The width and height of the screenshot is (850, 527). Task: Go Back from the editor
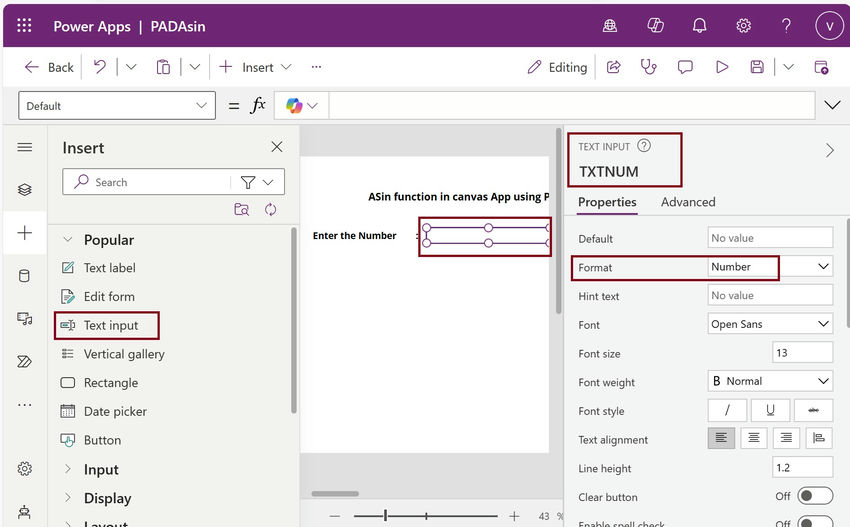tap(49, 67)
